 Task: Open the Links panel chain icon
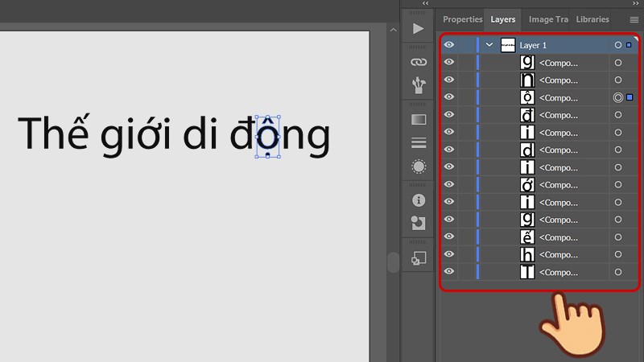click(419, 62)
